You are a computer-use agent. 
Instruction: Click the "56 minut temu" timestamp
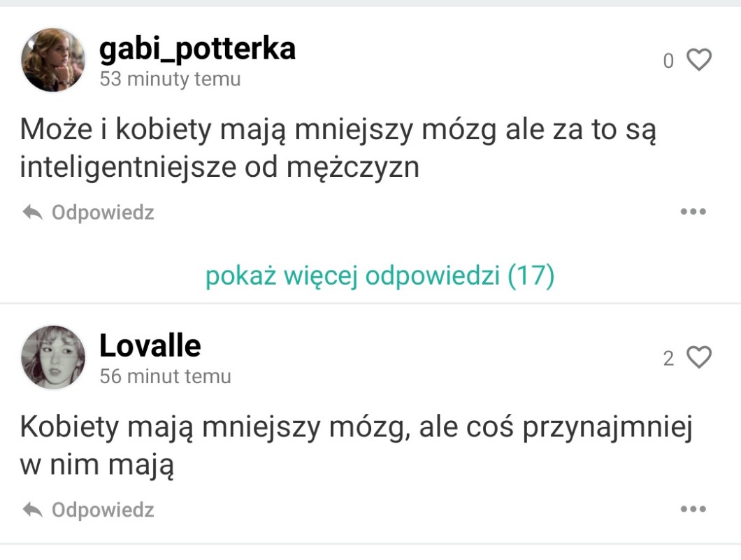pyautogui.click(x=165, y=377)
